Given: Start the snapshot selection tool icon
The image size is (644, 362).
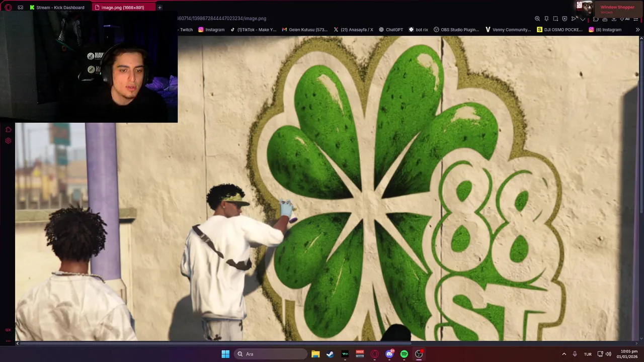Looking at the screenshot, I should 555,19.
